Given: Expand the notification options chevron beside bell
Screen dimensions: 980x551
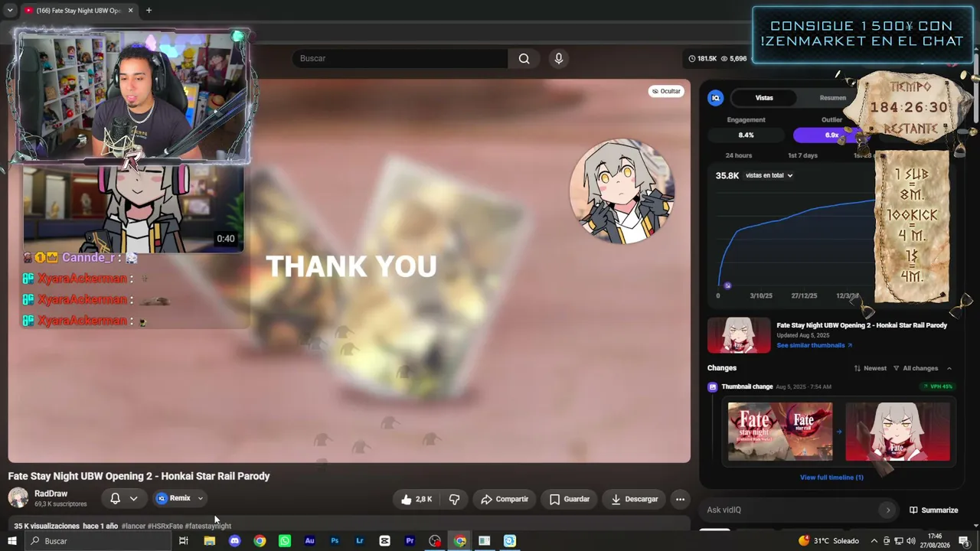Looking at the screenshot, I should (133, 499).
